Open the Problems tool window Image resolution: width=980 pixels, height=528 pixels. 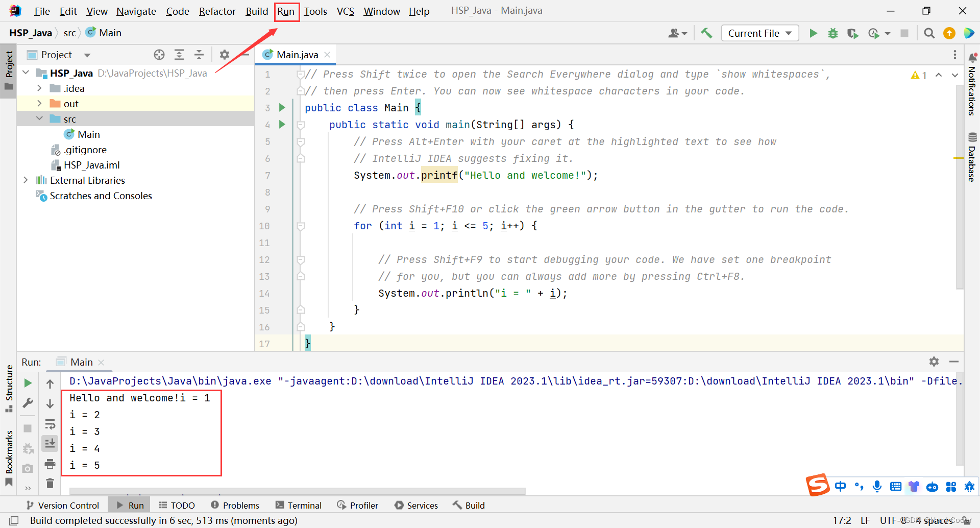(x=235, y=505)
